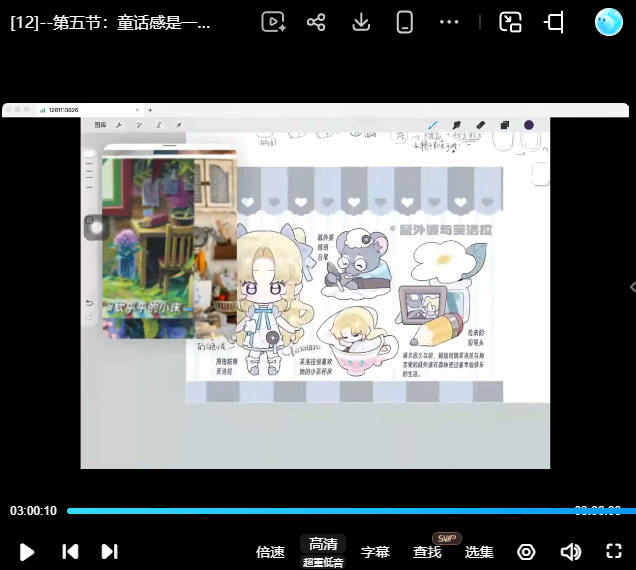Open the three-dots more options menu

(449, 22)
